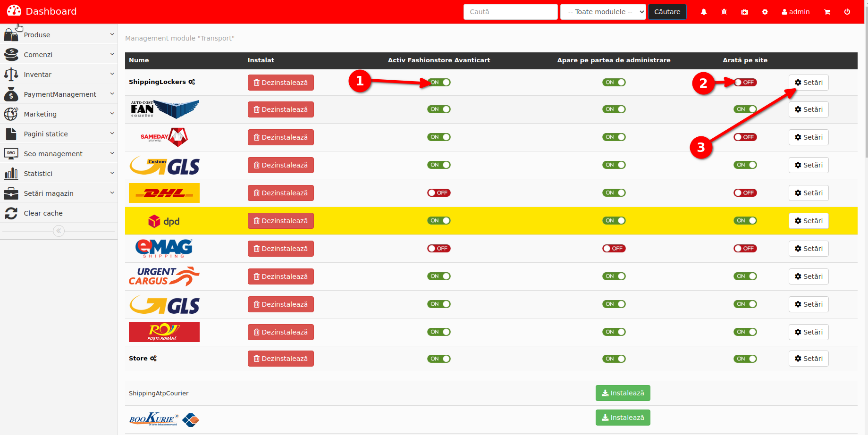Toggle Sameday Arată pe site OFF switch
This screenshot has width=868, height=435.
coord(745,137)
